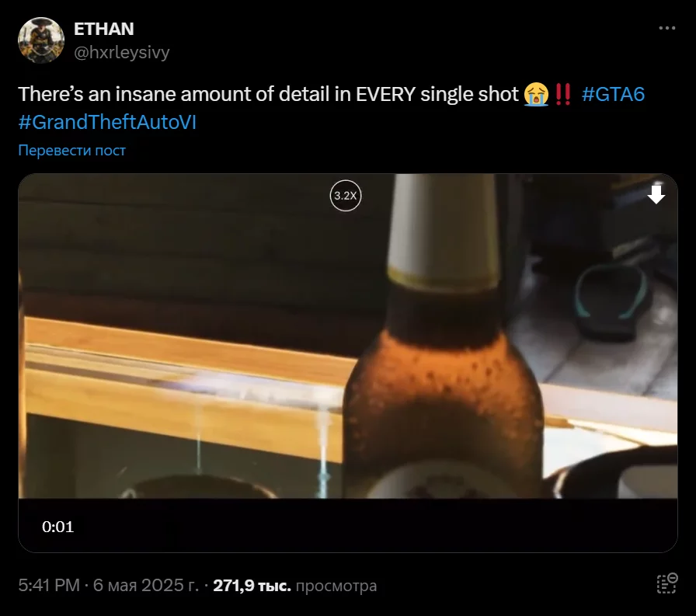Image resolution: width=696 pixels, height=616 pixels.
Task: Open ETHAN's round profile avatar
Action: coord(41,40)
